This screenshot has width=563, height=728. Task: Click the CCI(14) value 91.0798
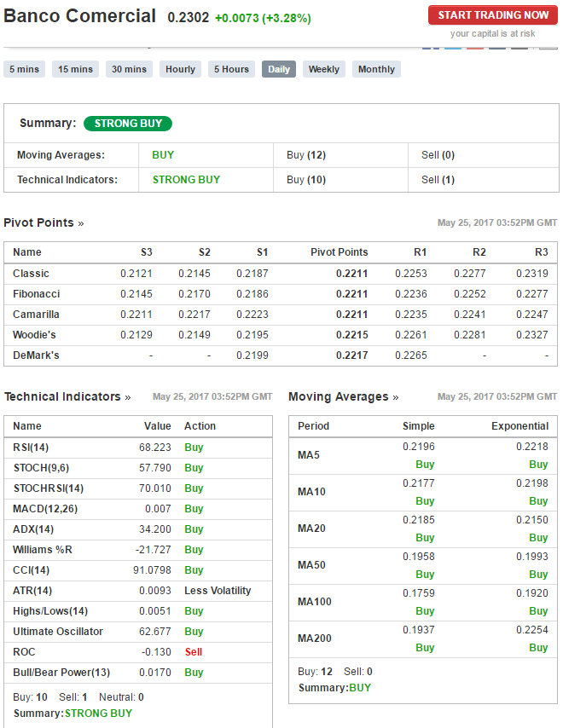[x=152, y=570]
